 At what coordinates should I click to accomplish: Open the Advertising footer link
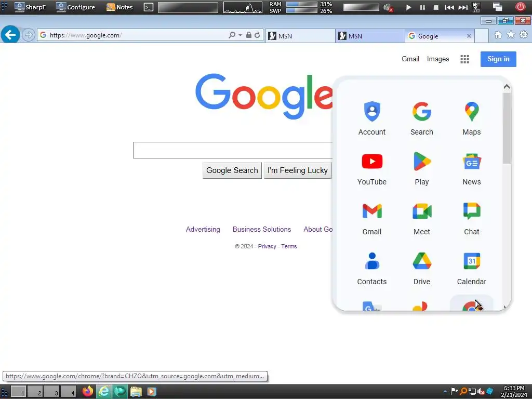203,229
